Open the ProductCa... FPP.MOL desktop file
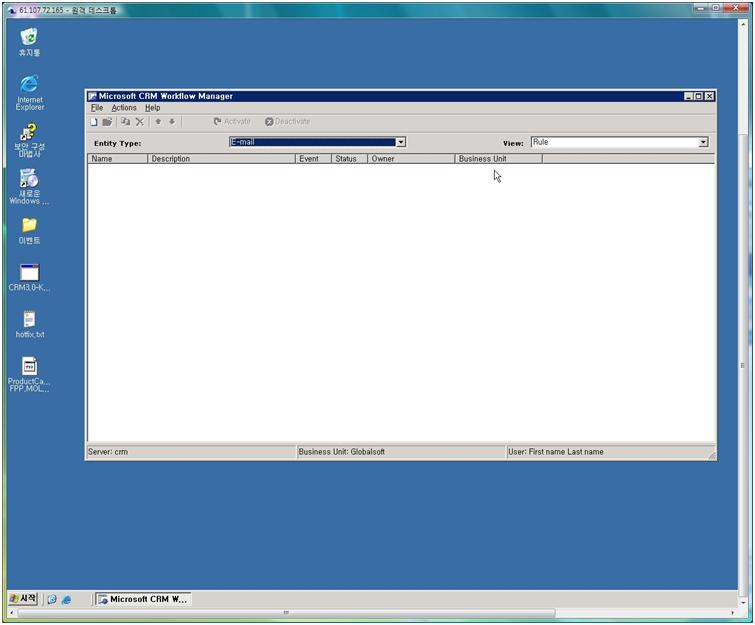 pos(29,375)
